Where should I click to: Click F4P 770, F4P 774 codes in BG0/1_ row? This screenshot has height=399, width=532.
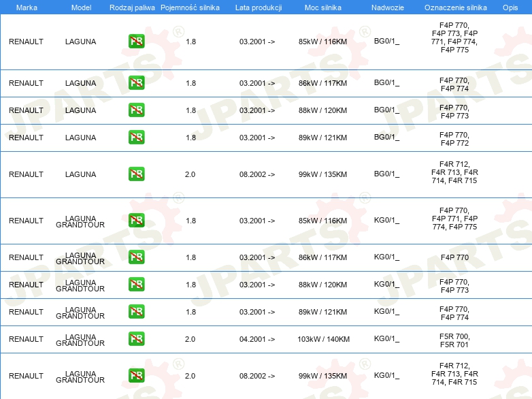tap(454, 84)
